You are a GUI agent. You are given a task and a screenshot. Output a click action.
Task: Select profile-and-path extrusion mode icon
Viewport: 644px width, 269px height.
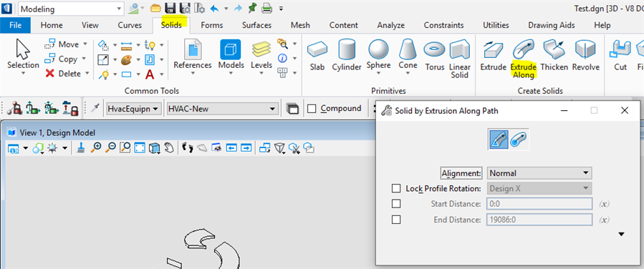coord(499,140)
